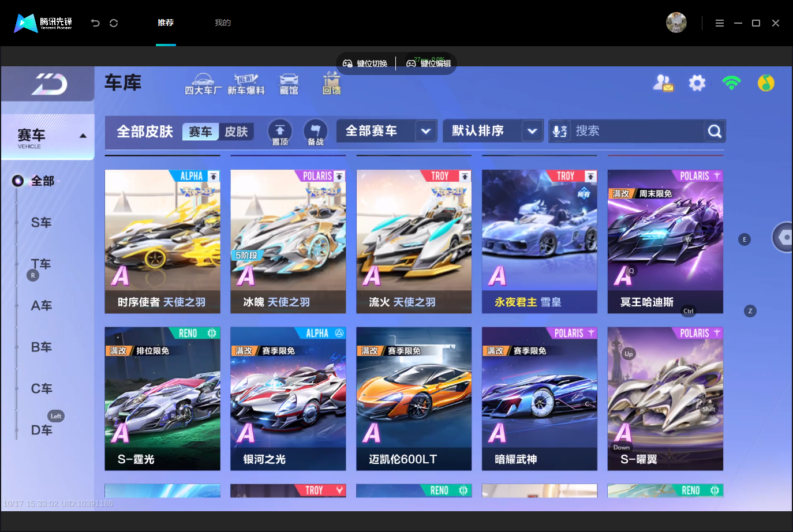Select the 迈凯伦600LT car card
Screen dimensions: 793x532
(414, 399)
